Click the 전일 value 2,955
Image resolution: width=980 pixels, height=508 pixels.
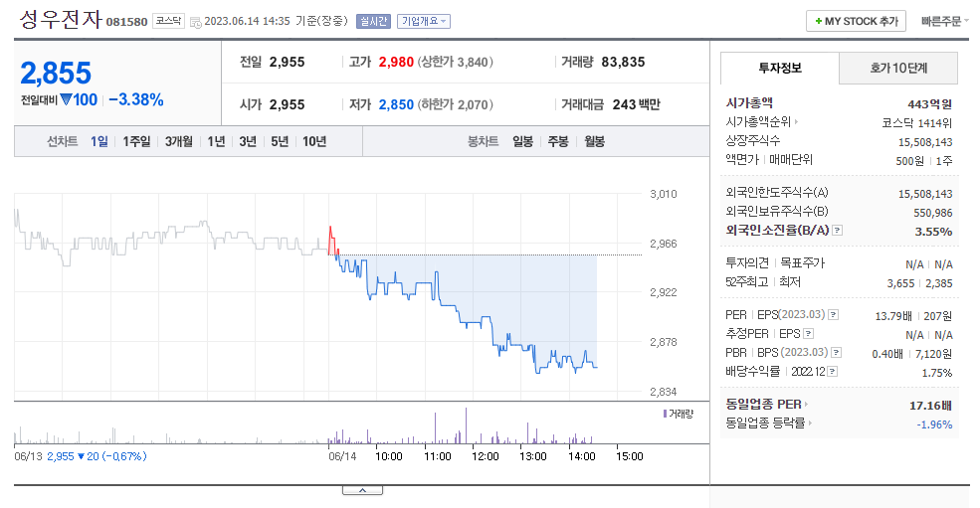[287, 62]
